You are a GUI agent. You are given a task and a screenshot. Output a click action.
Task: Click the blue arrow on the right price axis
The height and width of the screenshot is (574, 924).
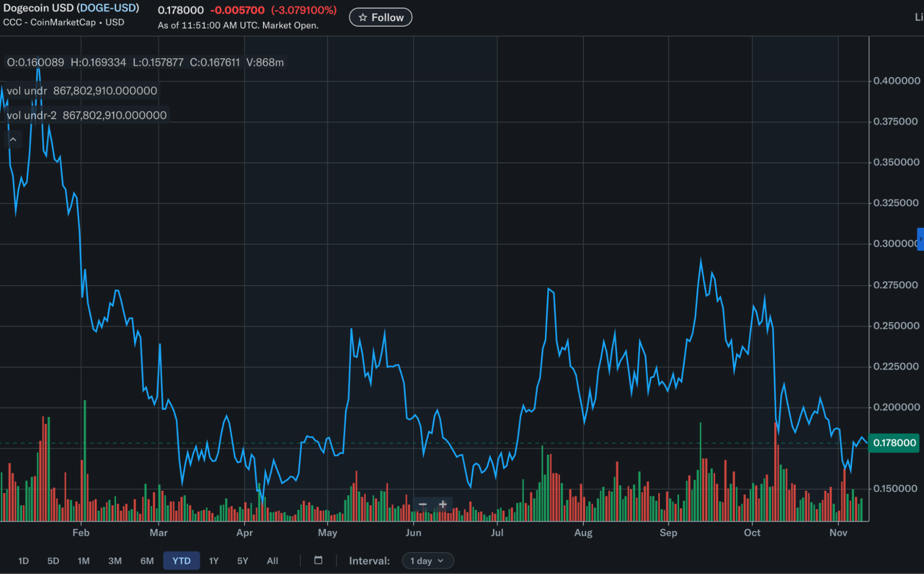click(921, 239)
